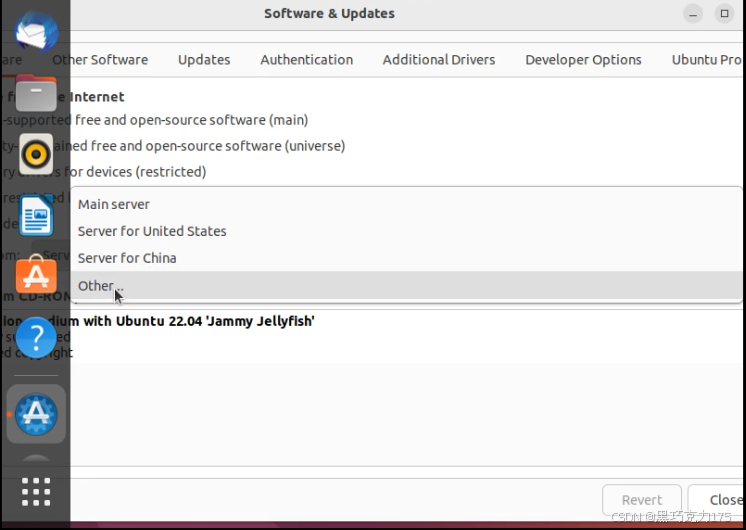746x530 pixels.
Task: Select Server for United States option
Action: click(407, 231)
